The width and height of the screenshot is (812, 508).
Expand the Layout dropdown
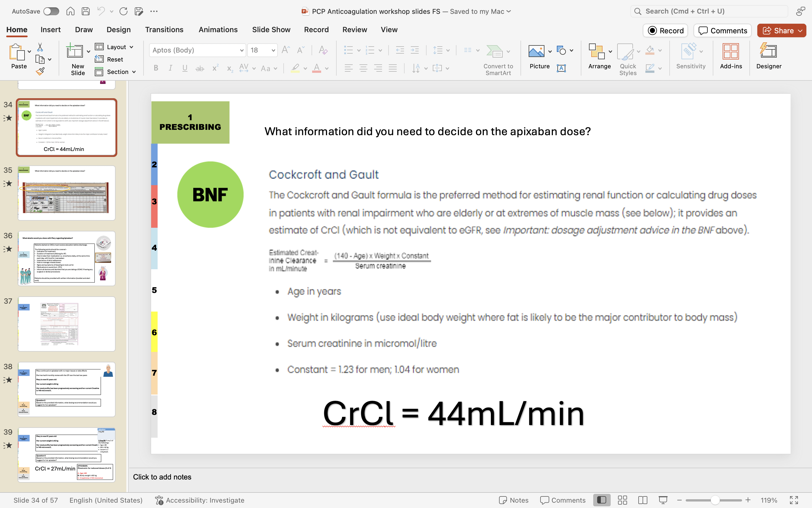pos(131,47)
